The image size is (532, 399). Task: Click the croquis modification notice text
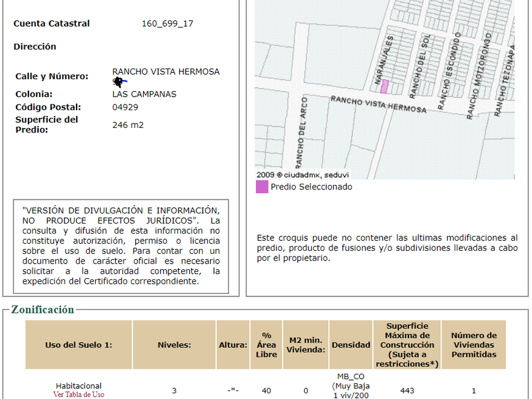coord(387,248)
